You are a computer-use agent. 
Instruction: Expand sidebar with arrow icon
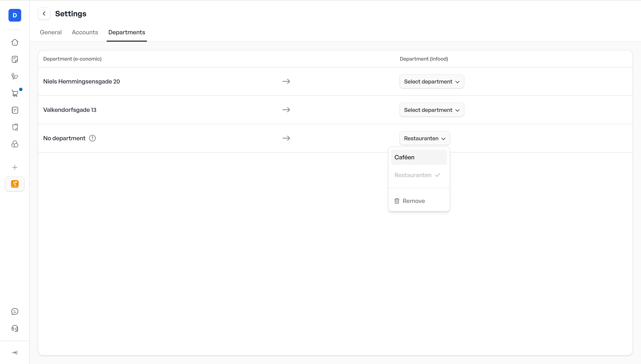click(15, 353)
